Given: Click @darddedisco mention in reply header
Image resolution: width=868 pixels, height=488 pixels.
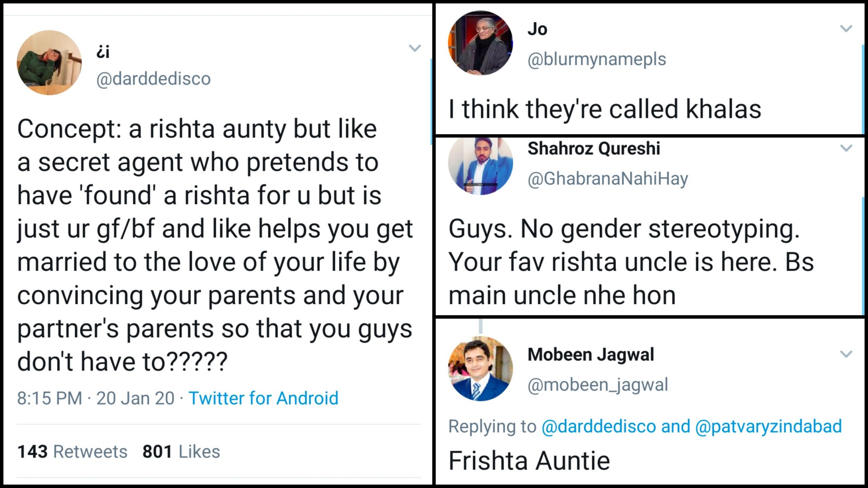Looking at the screenshot, I should pos(599,426).
